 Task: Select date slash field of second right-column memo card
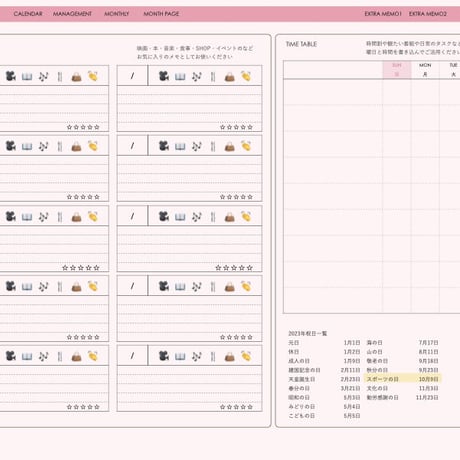pyautogui.click(x=132, y=146)
